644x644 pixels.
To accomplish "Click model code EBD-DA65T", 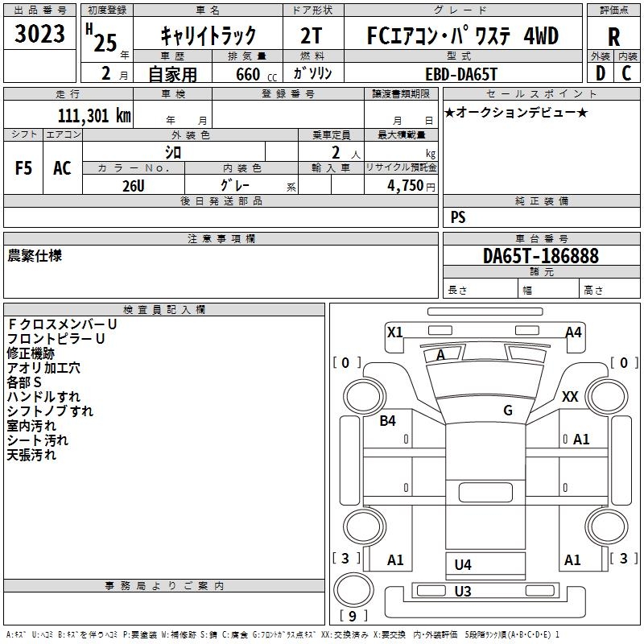I will tap(461, 74).
